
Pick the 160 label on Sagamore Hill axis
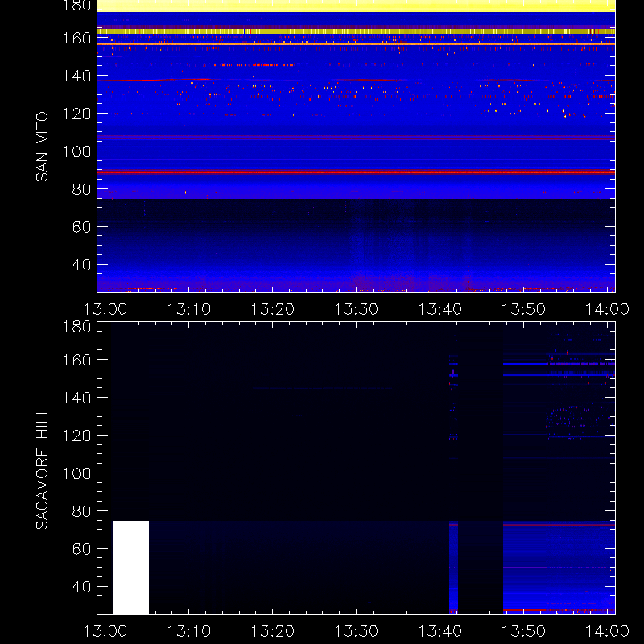coord(76,360)
